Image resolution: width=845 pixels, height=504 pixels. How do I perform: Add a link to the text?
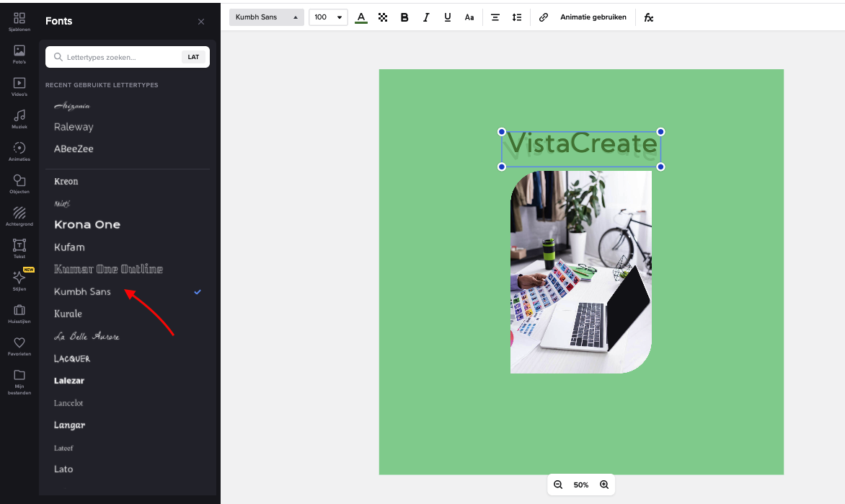click(543, 17)
